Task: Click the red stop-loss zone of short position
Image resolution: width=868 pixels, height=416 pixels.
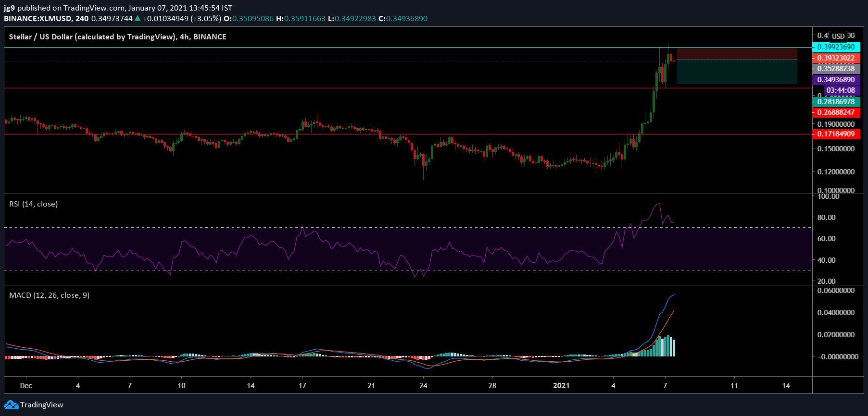Action: pyautogui.click(x=737, y=54)
